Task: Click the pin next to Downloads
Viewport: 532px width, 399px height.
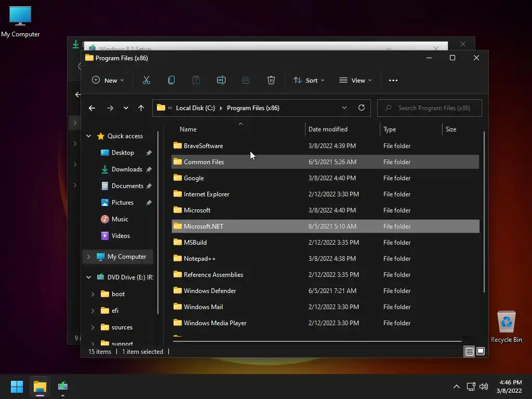Action: pyautogui.click(x=149, y=170)
